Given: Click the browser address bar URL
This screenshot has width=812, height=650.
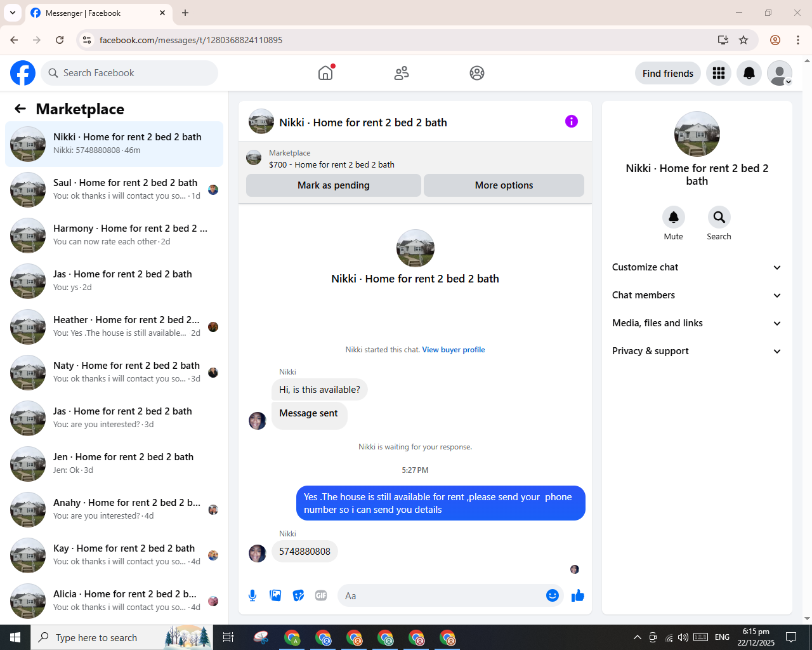Looking at the screenshot, I should (x=191, y=40).
